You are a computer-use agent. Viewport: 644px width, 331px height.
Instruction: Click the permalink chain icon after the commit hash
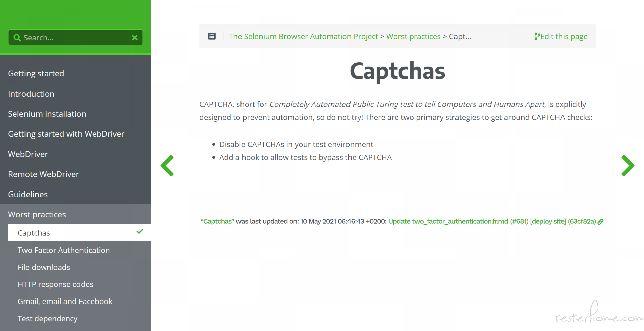tap(600, 222)
